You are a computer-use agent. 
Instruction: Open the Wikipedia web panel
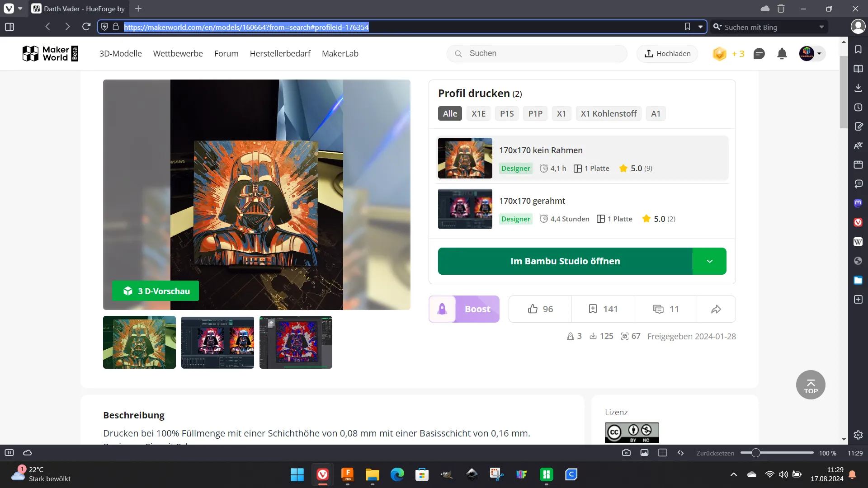pyautogui.click(x=858, y=242)
